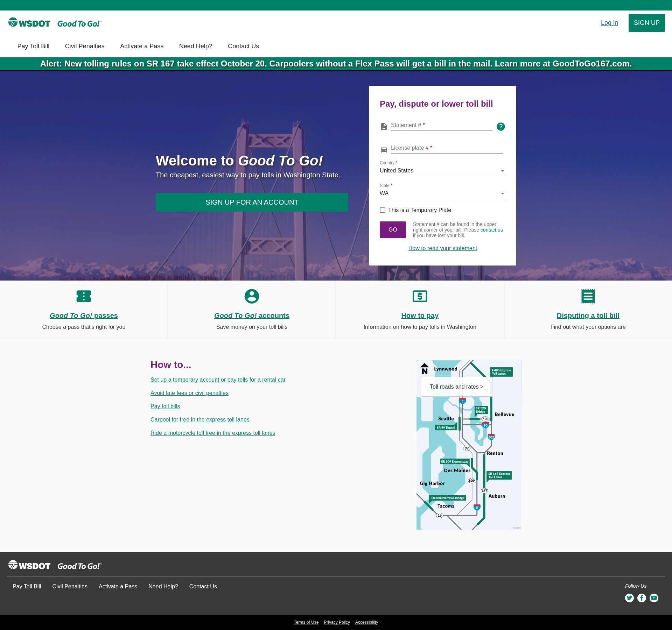Click the ticket icon above Good To Go! passes
The height and width of the screenshot is (630, 672).
(84, 296)
